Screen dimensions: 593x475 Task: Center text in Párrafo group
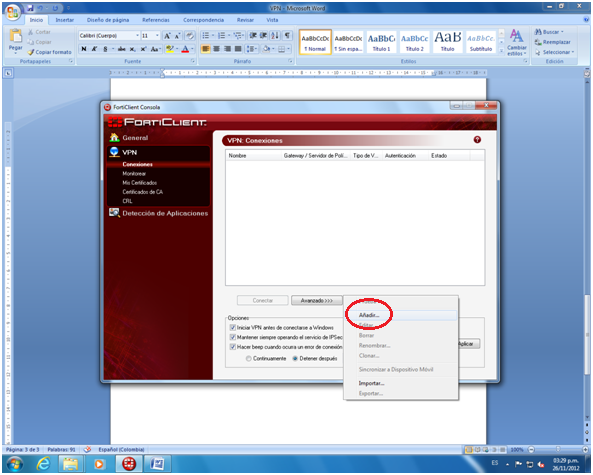tap(216, 49)
